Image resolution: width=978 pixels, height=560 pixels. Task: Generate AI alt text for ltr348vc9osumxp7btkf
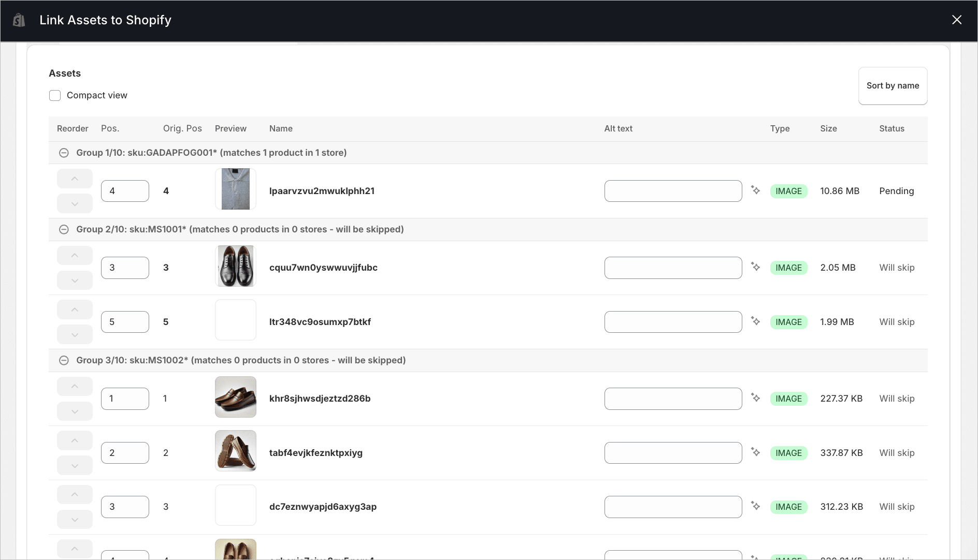tap(756, 321)
